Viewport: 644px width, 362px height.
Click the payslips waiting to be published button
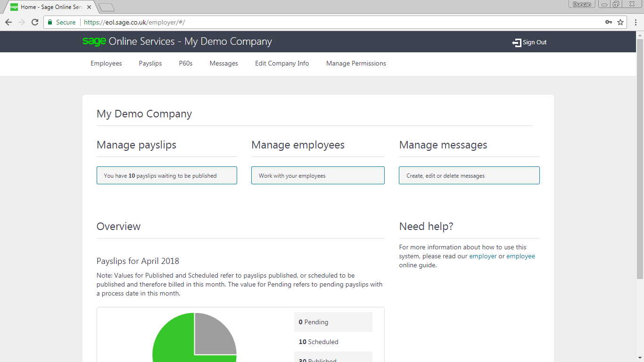167,175
